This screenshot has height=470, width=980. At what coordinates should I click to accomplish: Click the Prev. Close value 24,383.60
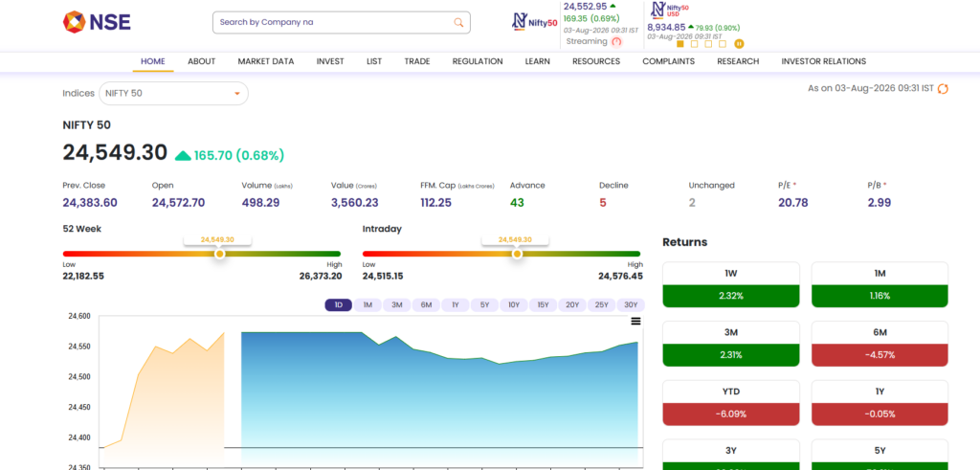tap(90, 203)
